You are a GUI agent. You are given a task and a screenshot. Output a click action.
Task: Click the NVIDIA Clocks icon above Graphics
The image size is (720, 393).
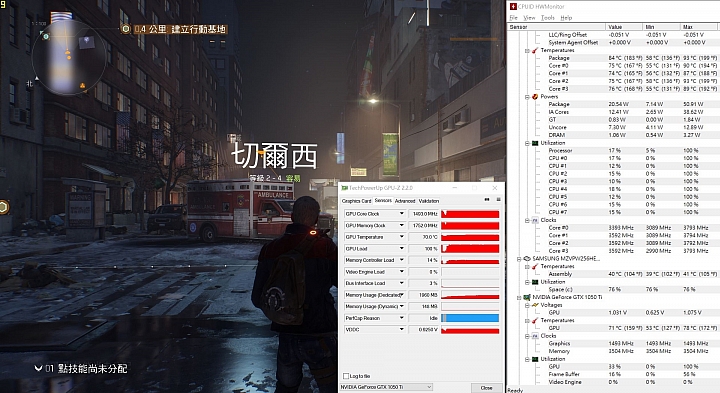coord(535,336)
